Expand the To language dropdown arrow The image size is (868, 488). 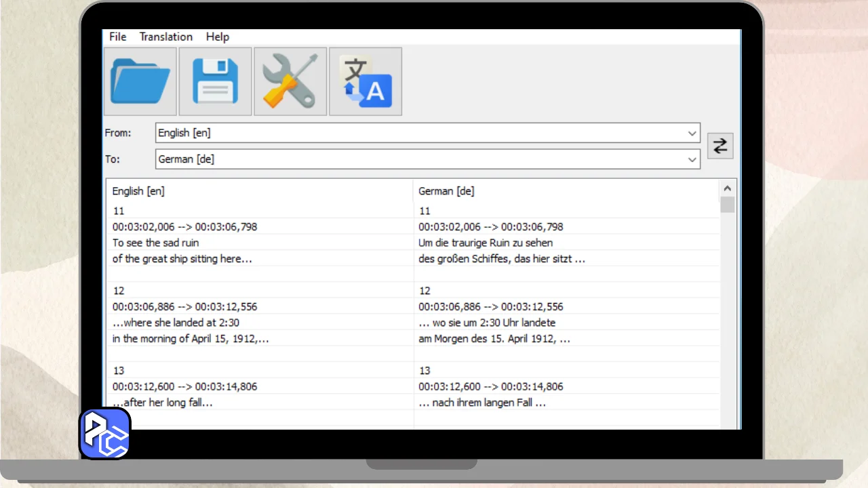click(692, 160)
